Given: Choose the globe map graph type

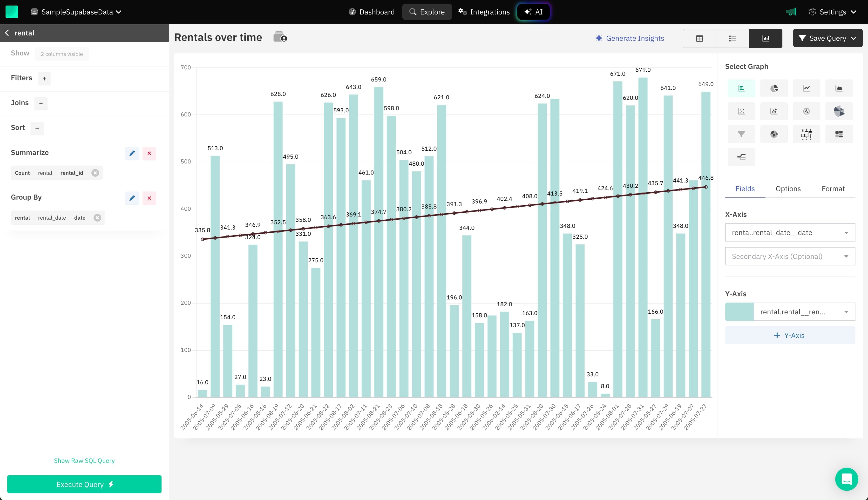Looking at the screenshot, I should coord(773,134).
